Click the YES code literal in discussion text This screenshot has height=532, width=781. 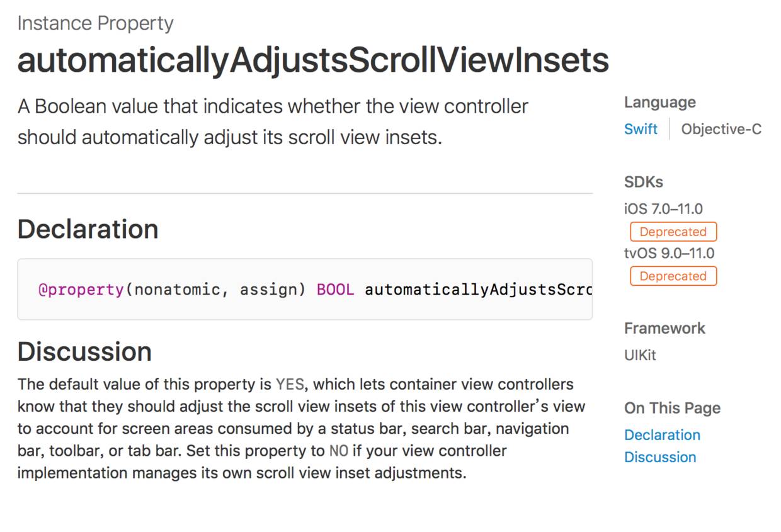[290, 385]
